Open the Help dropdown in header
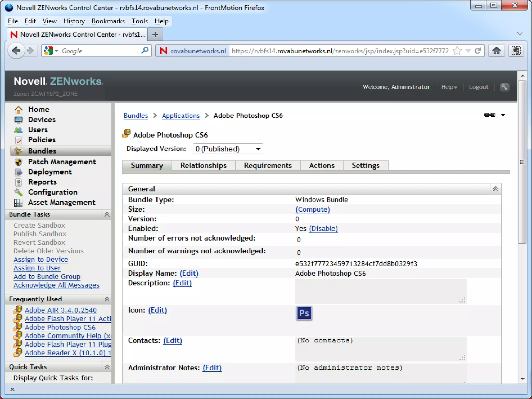The image size is (532, 399). [449, 87]
